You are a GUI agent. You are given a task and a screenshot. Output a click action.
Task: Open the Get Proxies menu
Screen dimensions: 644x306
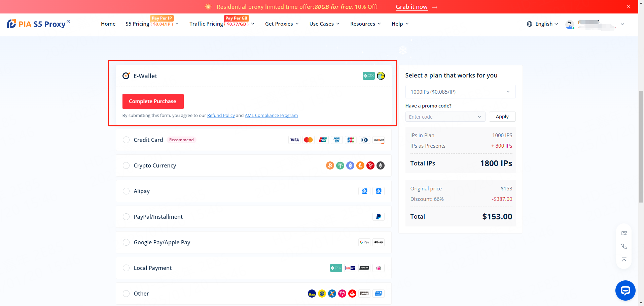coord(282,24)
